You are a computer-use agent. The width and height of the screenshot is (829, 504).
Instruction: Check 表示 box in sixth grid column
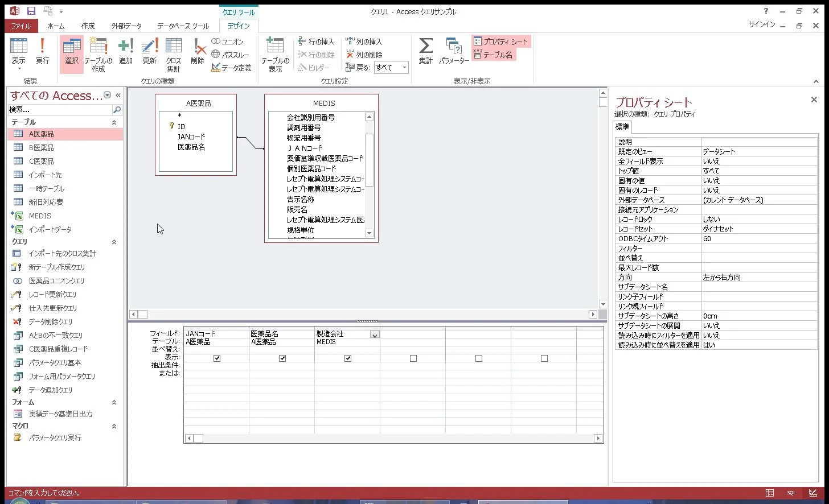(544, 358)
